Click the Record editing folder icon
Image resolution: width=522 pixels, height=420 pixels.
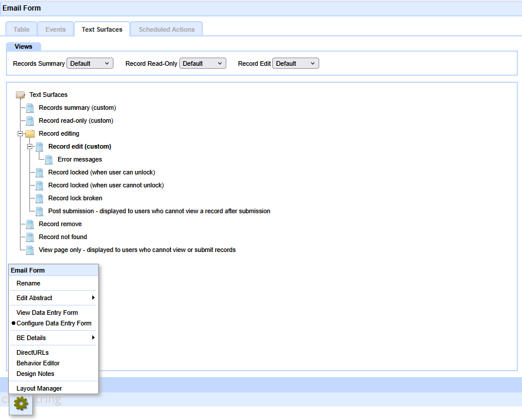(x=30, y=134)
